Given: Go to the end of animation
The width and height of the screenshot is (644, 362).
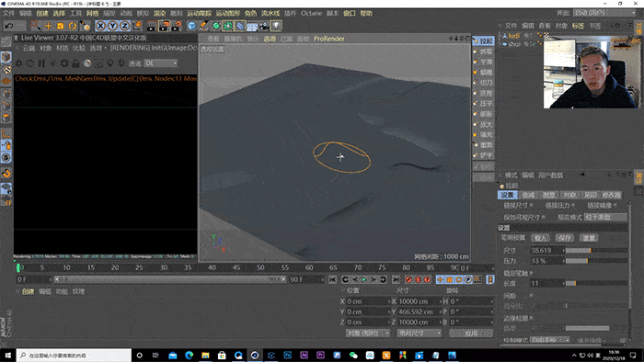Looking at the screenshot, I should tap(396, 279).
